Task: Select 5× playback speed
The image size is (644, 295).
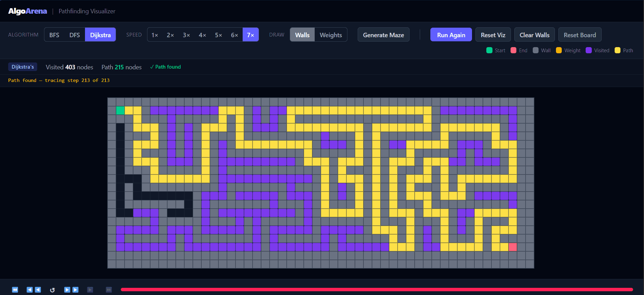Action: tap(218, 35)
